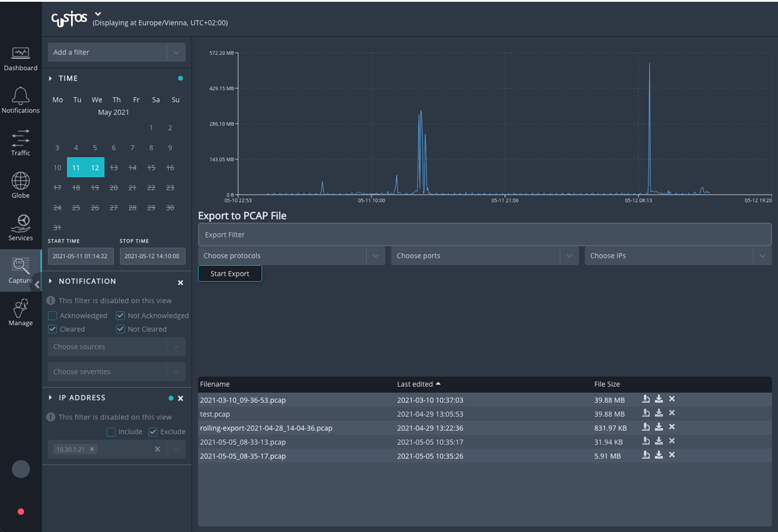This screenshot has width=778, height=532.
Task: Select May 10 in the calendar
Action: pyautogui.click(x=57, y=168)
